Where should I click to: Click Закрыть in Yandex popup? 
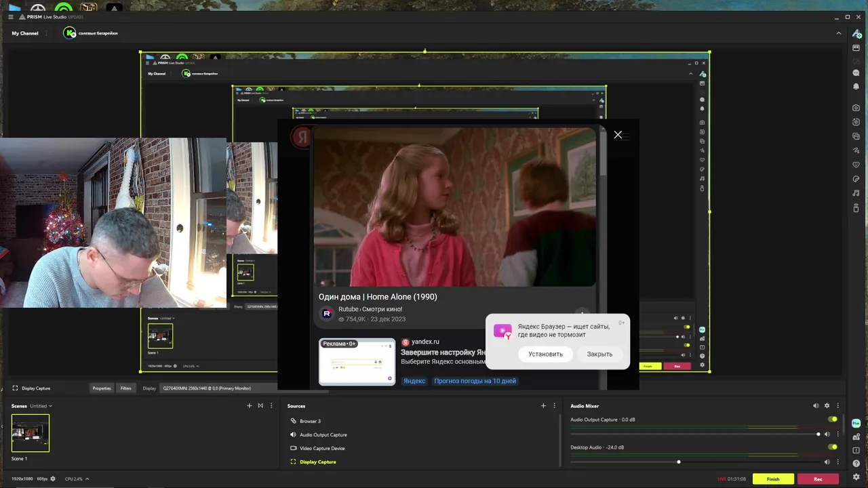599,354
